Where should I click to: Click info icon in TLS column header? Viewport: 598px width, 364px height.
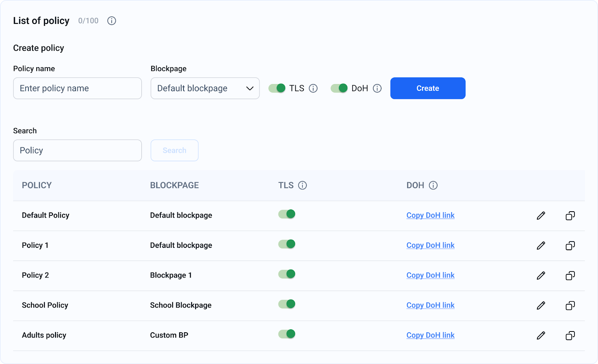pos(302,186)
